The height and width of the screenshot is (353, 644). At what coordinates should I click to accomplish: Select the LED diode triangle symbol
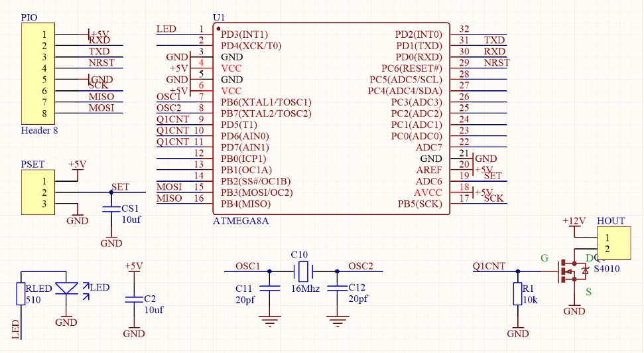click(x=66, y=288)
